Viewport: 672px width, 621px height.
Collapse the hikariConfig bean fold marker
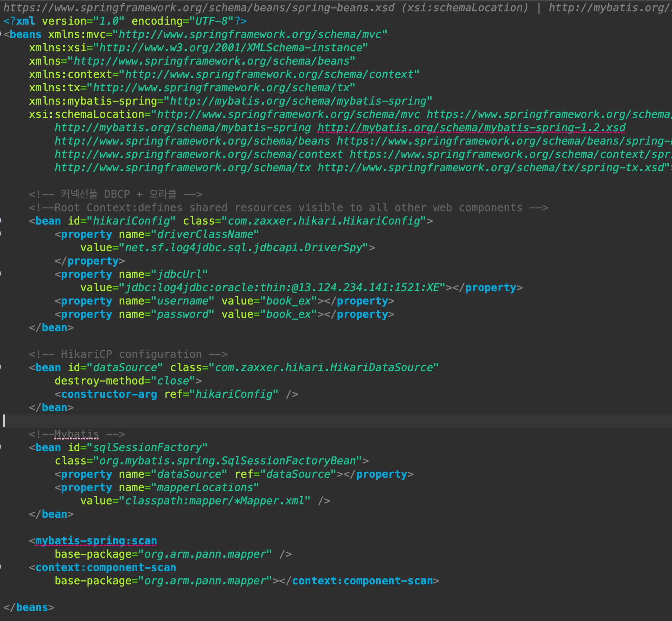click(1, 221)
